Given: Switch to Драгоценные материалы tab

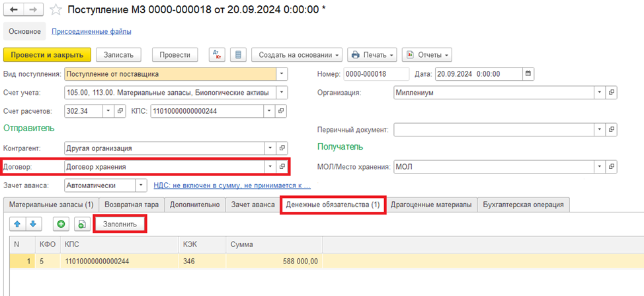Looking at the screenshot, I should [x=431, y=205].
